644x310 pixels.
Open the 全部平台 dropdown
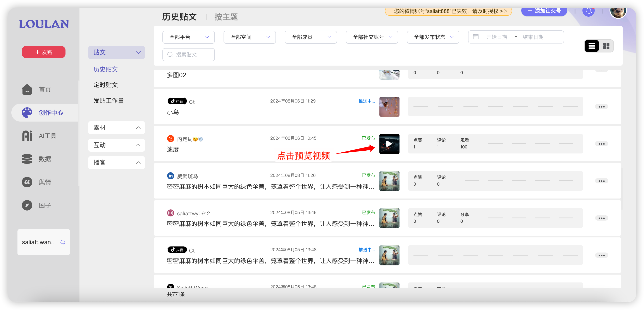point(188,37)
